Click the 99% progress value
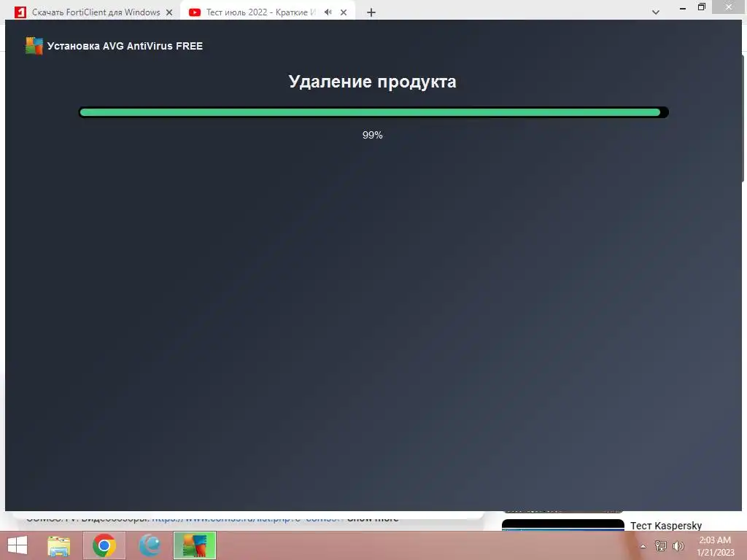This screenshot has height=560, width=747. (x=373, y=135)
